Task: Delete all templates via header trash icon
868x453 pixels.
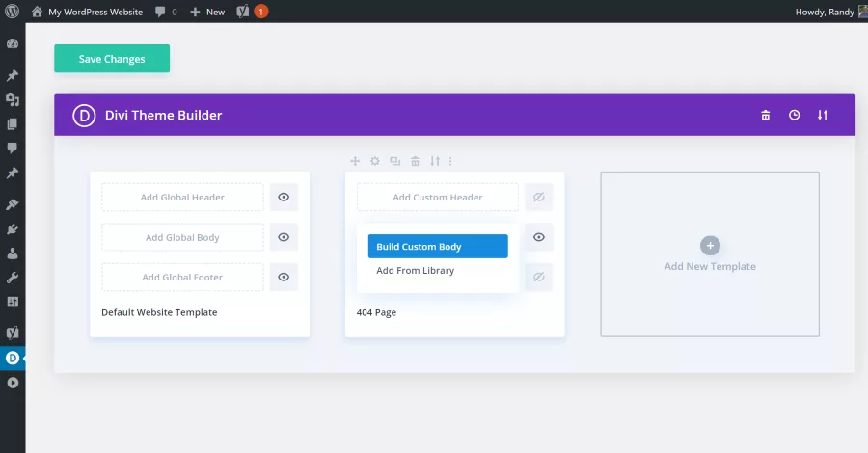Action: click(x=766, y=115)
